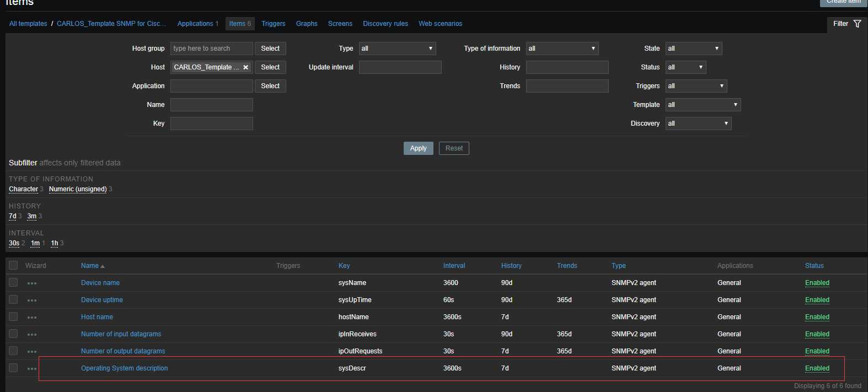The height and width of the screenshot is (392, 868).
Task: Open wizard menu for Number of input datagrams
Action: [32, 335]
